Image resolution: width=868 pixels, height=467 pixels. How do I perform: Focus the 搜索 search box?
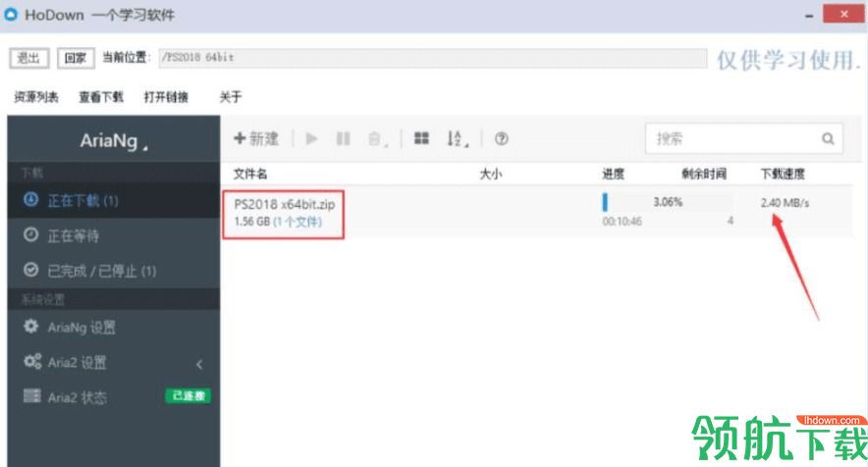coord(744,138)
